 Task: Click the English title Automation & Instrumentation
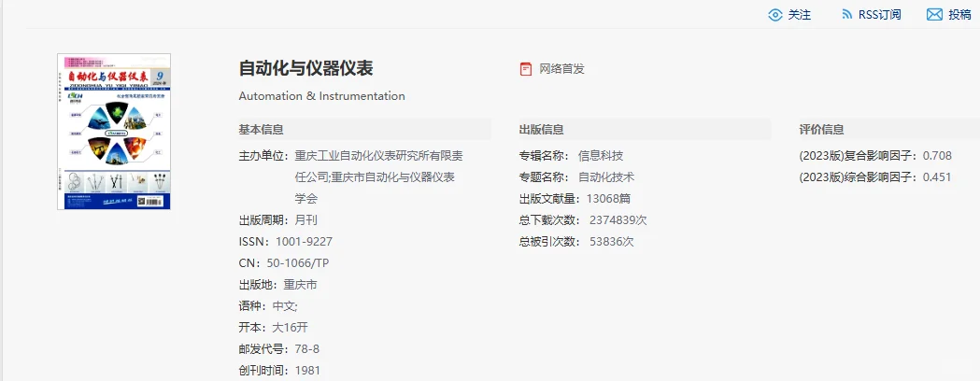[x=322, y=96]
